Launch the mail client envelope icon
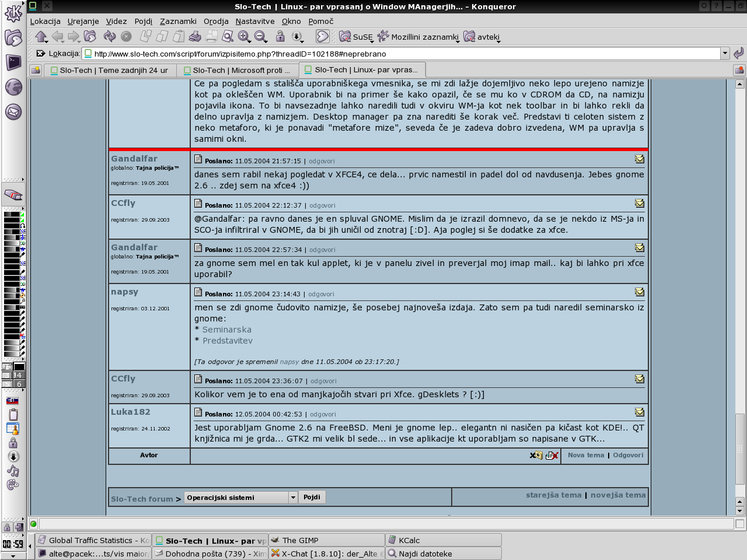The height and width of the screenshot is (560, 747). [x=13, y=111]
